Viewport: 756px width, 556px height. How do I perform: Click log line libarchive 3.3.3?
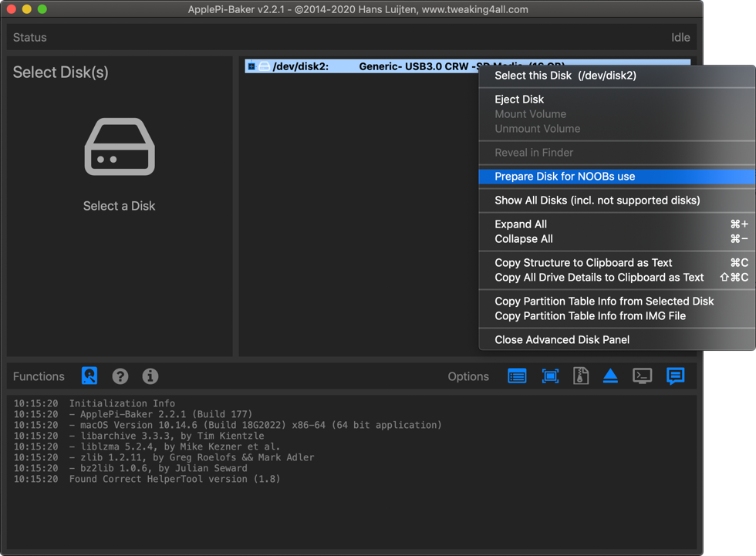pos(167,436)
